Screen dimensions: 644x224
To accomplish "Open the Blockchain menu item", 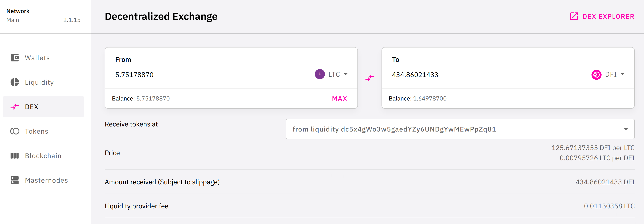I will point(43,156).
